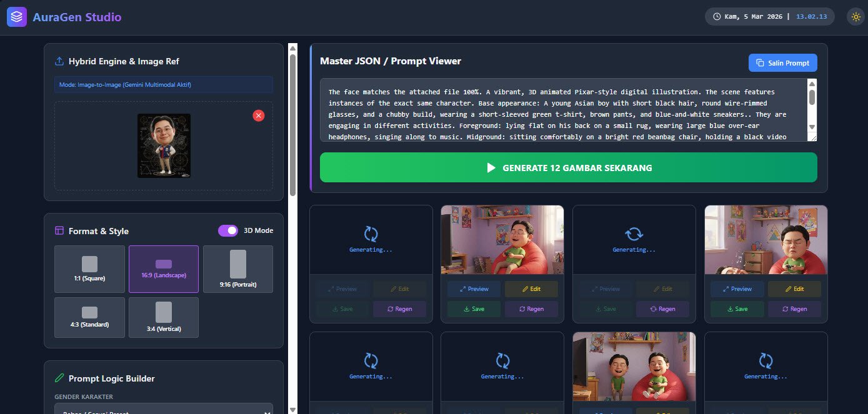Screen dimensions: 868x414
Task: Click the left panel scrollbar's up arrow
Action: point(292,48)
